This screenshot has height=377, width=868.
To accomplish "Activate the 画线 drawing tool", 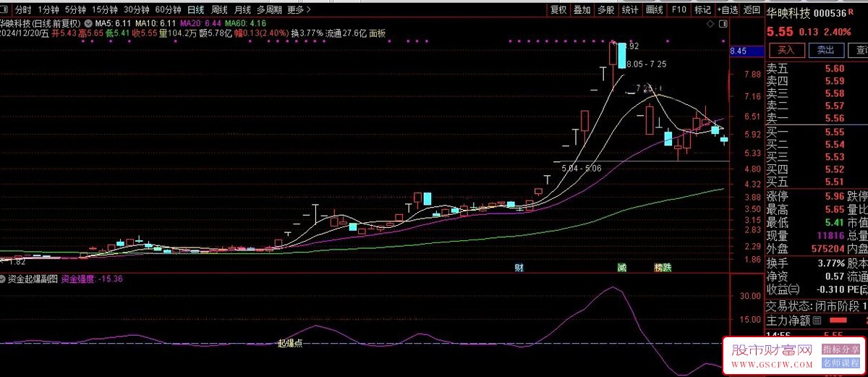I will pyautogui.click(x=654, y=10).
